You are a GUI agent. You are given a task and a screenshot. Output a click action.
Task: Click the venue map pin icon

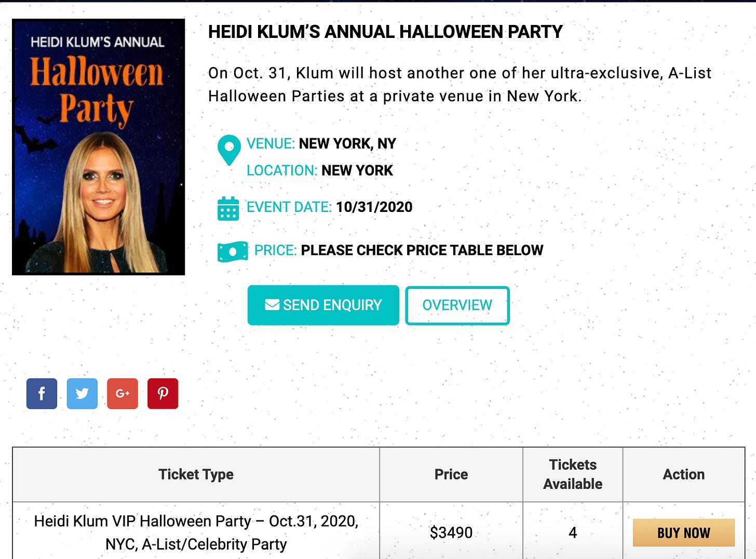click(229, 150)
